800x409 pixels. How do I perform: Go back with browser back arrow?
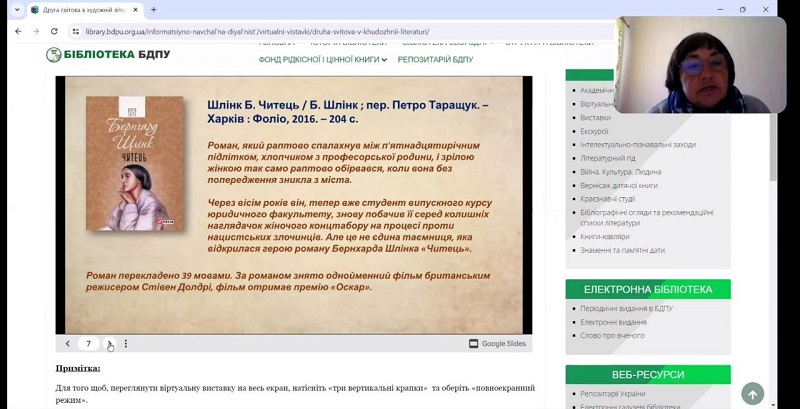pos(18,31)
